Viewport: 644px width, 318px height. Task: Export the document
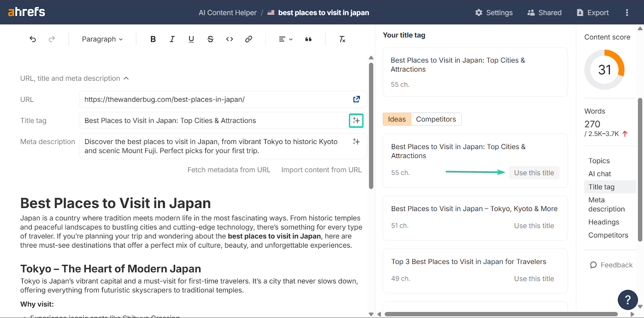pos(592,12)
